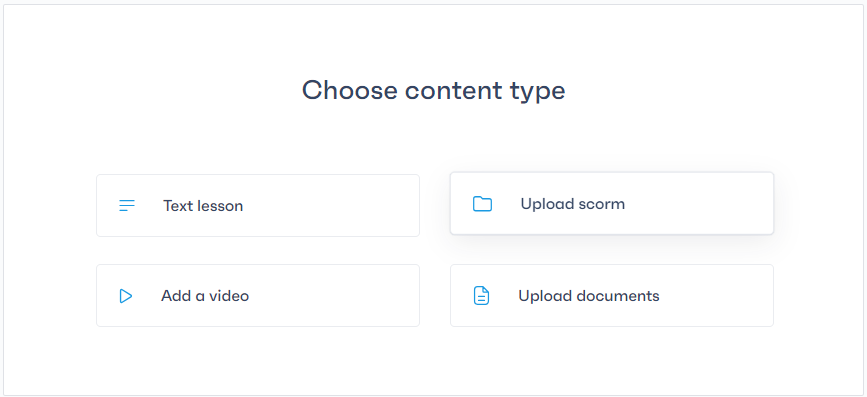867x397 pixels.
Task: Open the Upload documents option
Action: 612,295
